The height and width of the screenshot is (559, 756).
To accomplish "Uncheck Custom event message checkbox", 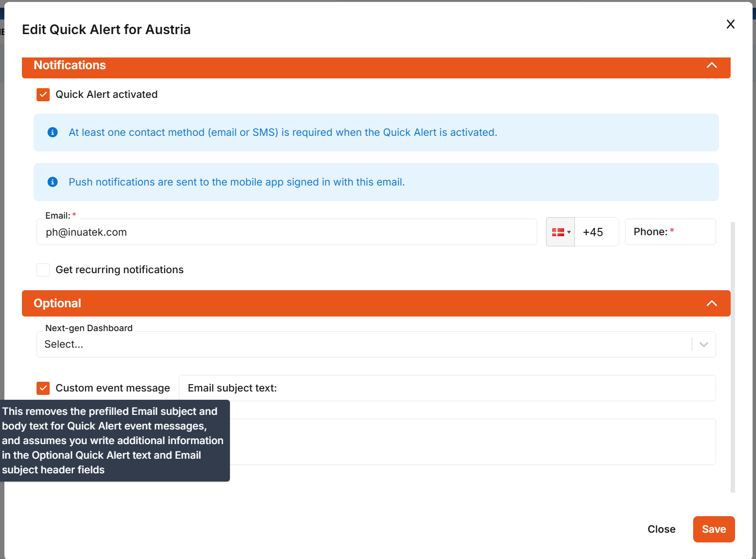I will pyautogui.click(x=43, y=388).
